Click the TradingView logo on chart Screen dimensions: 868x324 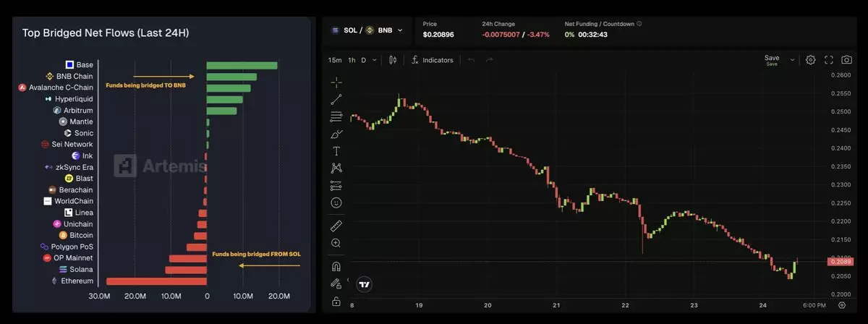tap(365, 284)
